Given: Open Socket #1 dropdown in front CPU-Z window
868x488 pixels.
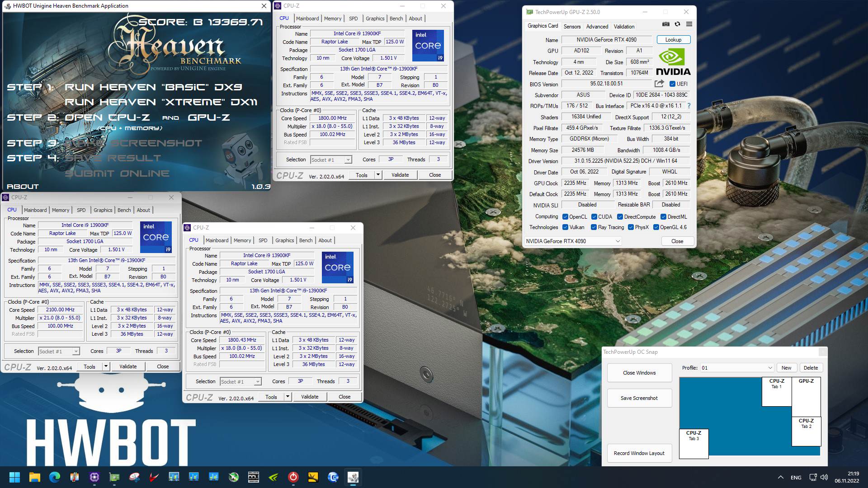Looking at the screenshot, I should (241, 382).
